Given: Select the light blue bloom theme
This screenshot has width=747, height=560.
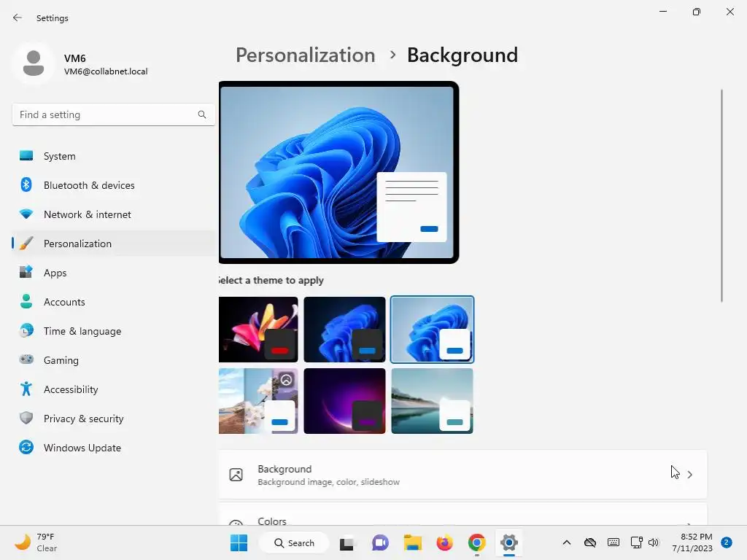Looking at the screenshot, I should click(432, 330).
